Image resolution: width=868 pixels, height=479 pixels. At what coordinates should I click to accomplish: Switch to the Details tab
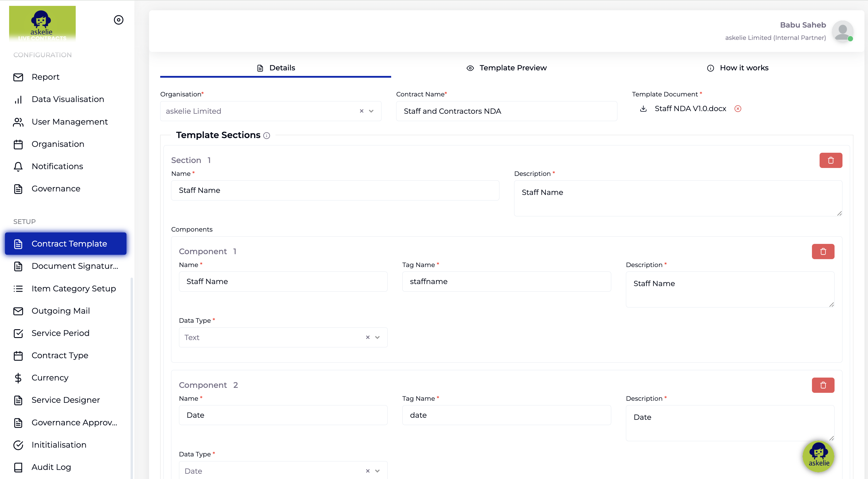click(276, 68)
